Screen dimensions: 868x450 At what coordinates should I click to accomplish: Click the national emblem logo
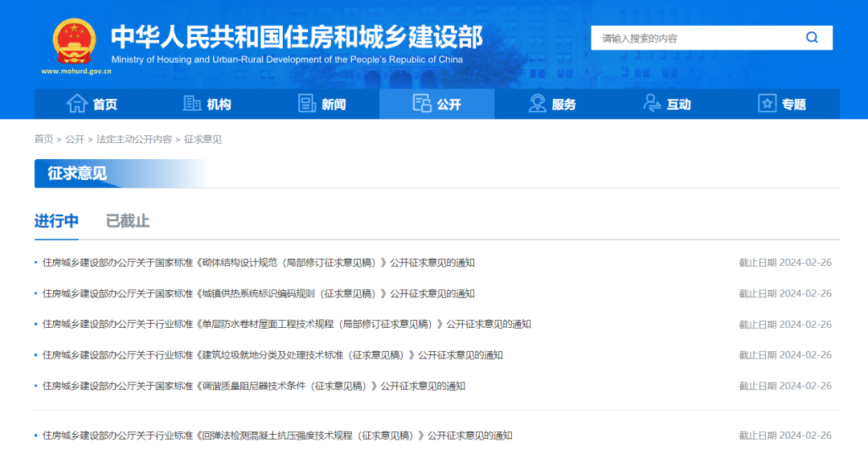click(x=74, y=42)
